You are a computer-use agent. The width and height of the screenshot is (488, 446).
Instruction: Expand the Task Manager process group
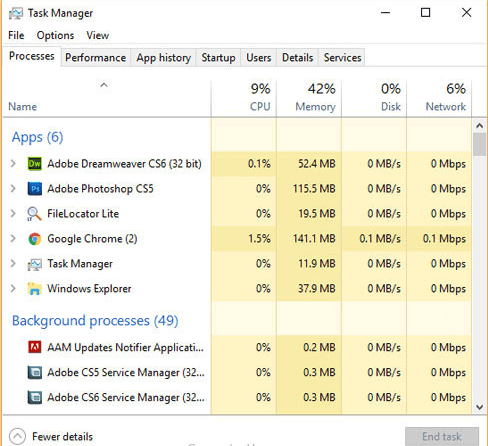pyautogui.click(x=13, y=264)
